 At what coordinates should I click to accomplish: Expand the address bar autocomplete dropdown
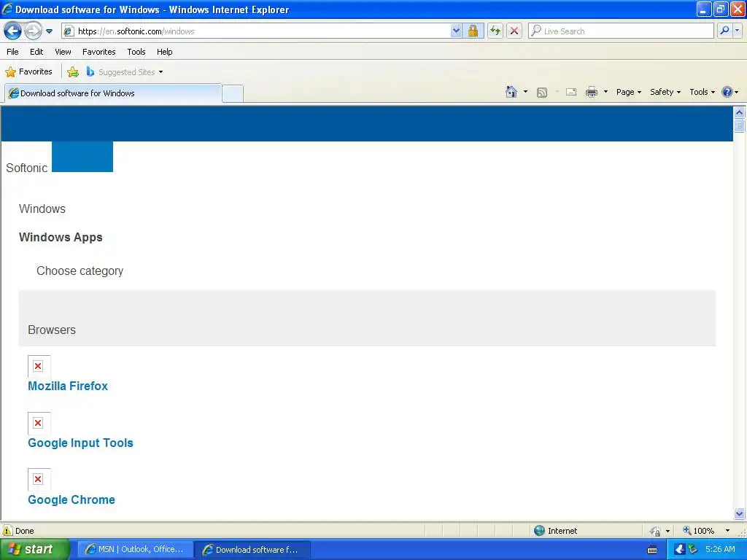[456, 31]
